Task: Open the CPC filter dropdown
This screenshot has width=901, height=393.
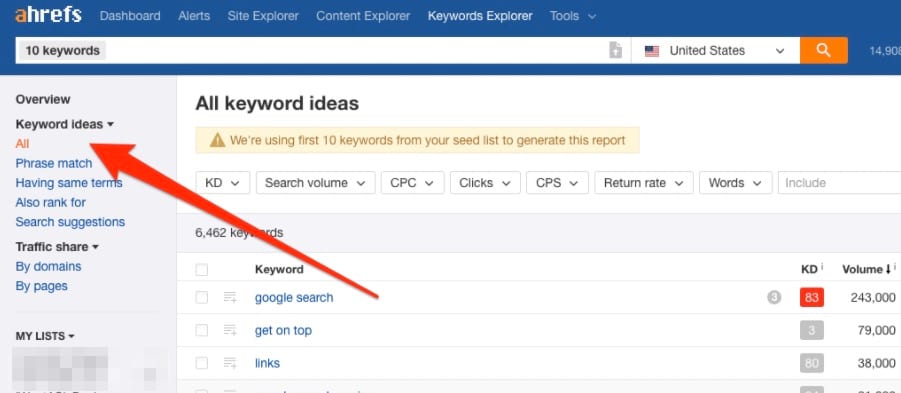Action: click(413, 183)
